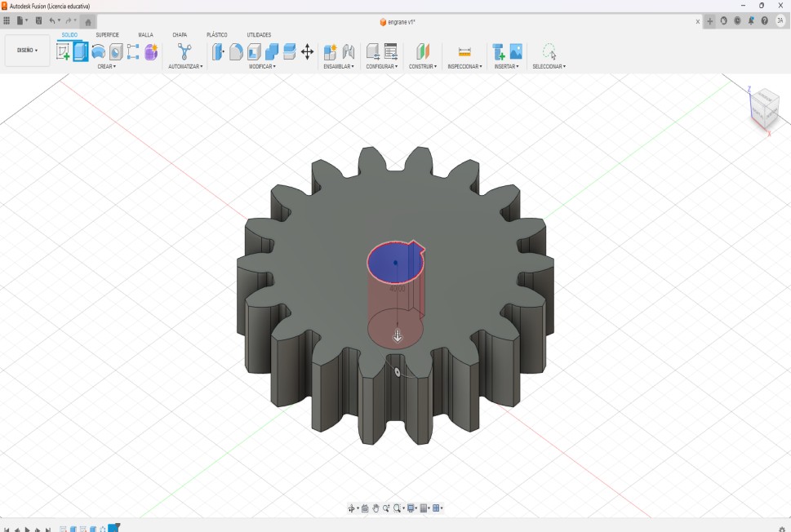This screenshot has height=532, width=791.
Task: Redo the last undone action
Action: pos(69,20)
